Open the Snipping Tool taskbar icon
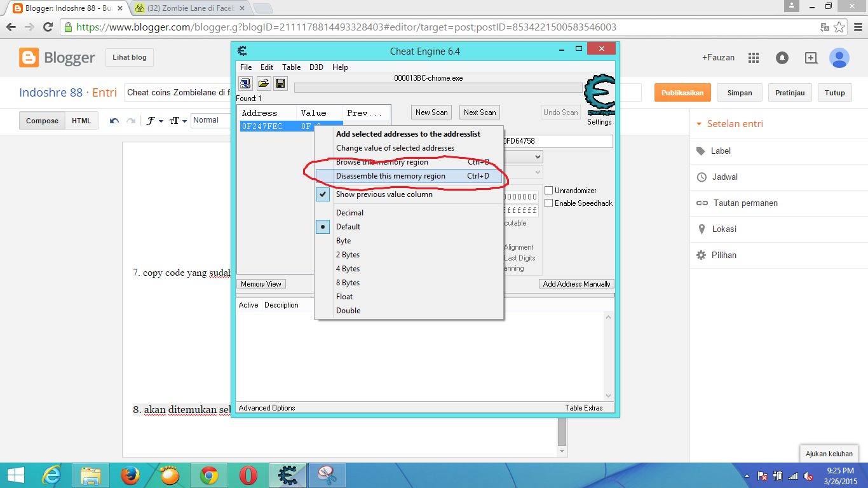Viewport: 868px width, 488px height. click(x=327, y=475)
